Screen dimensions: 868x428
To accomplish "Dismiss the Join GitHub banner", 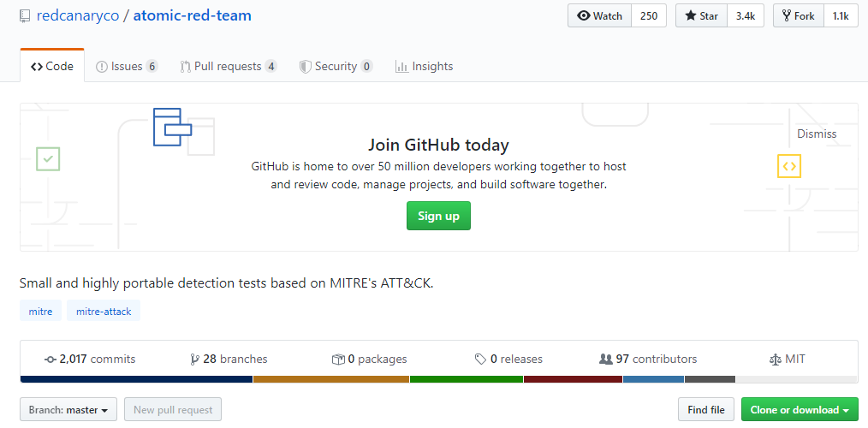I will pos(817,134).
